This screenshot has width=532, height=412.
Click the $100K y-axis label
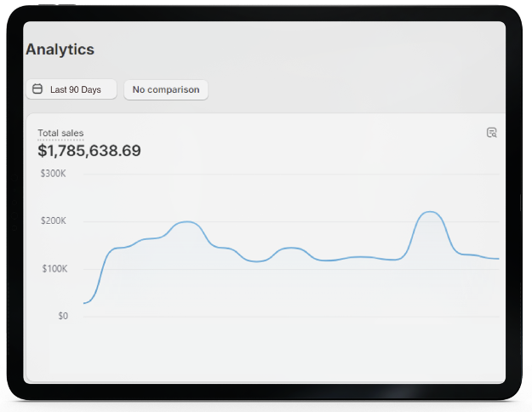[x=53, y=269]
